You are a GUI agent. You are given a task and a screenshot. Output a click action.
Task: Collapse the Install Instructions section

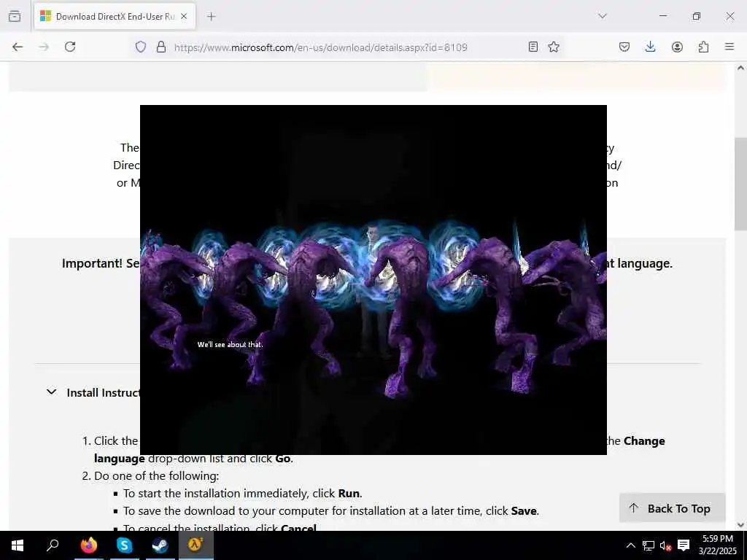(x=52, y=392)
